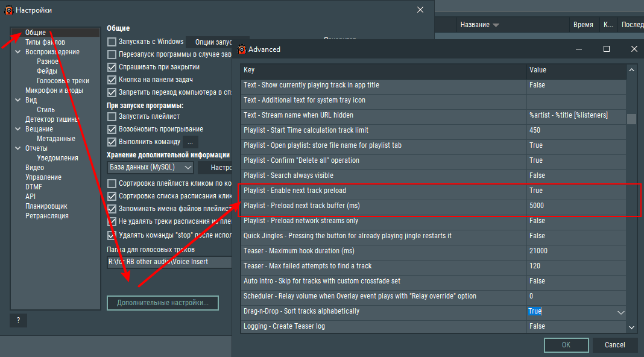This screenshot has height=357, width=644.
Task: Uncheck Спрашивать при закрытии
Action: click(112, 68)
